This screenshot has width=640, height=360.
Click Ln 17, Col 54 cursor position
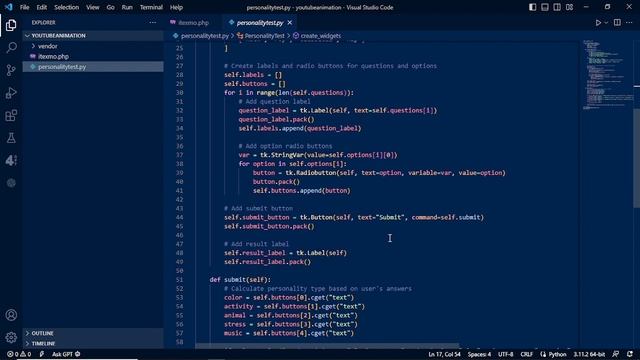tap(444, 354)
